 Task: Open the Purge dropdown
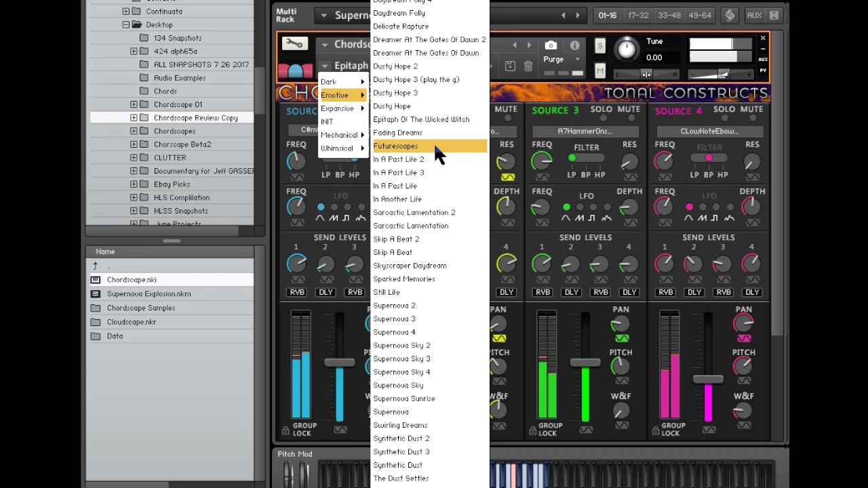(561, 60)
